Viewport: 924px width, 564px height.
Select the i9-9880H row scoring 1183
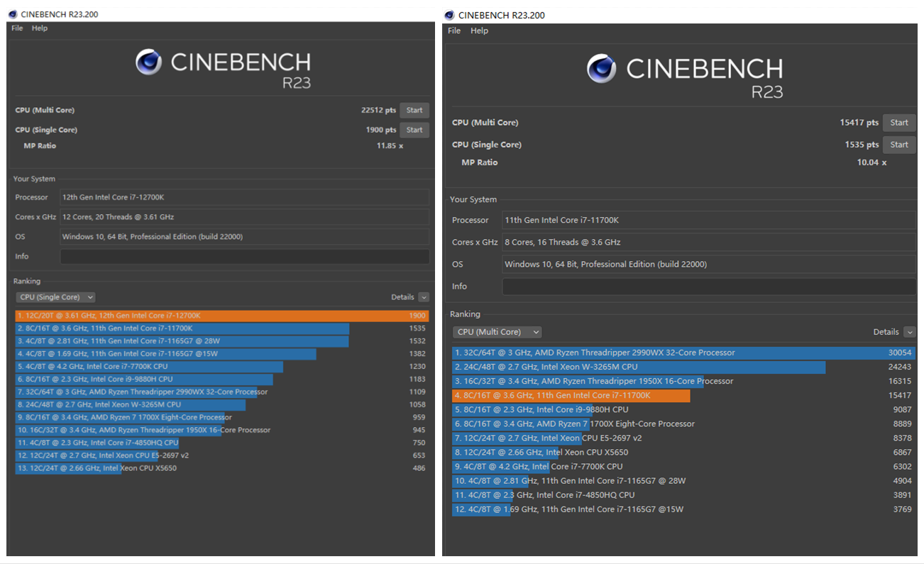click(x=222, y=380)
